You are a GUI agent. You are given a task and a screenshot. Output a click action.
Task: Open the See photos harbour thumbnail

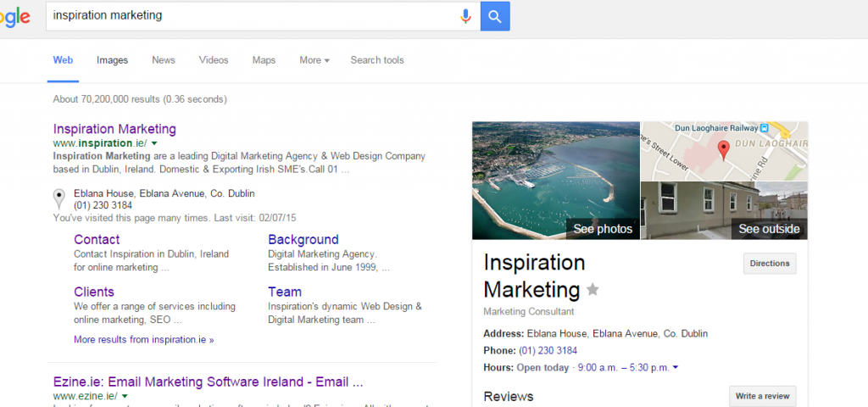point(556,181)
